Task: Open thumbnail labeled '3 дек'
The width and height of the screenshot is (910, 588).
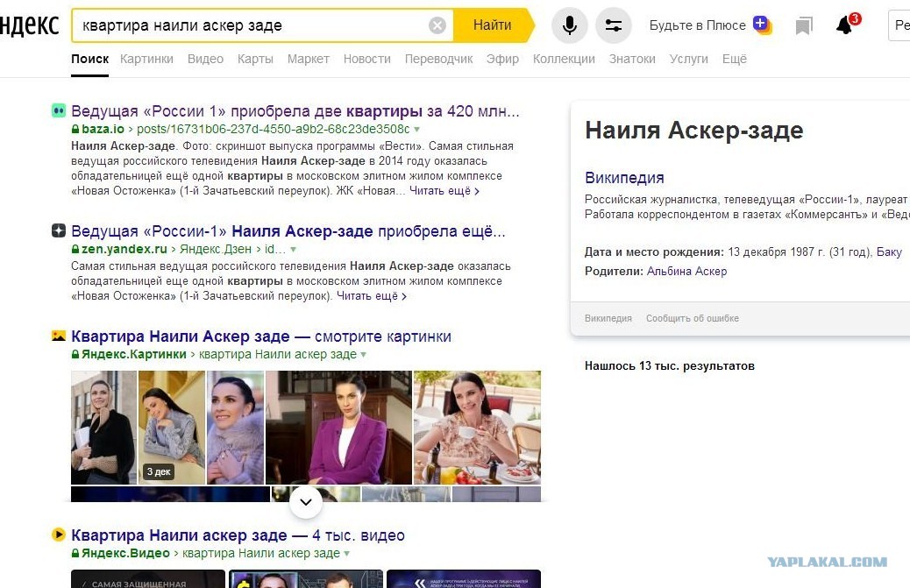Action: point(172,428)
